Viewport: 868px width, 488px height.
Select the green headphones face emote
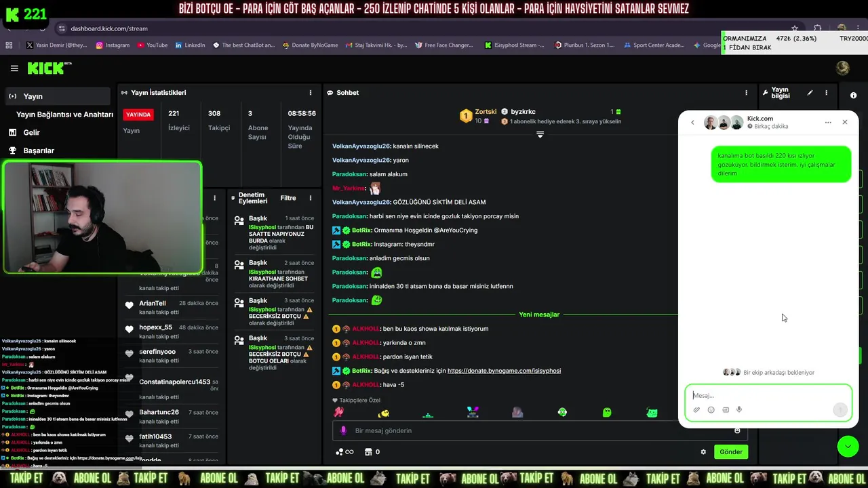pos(562,412)
